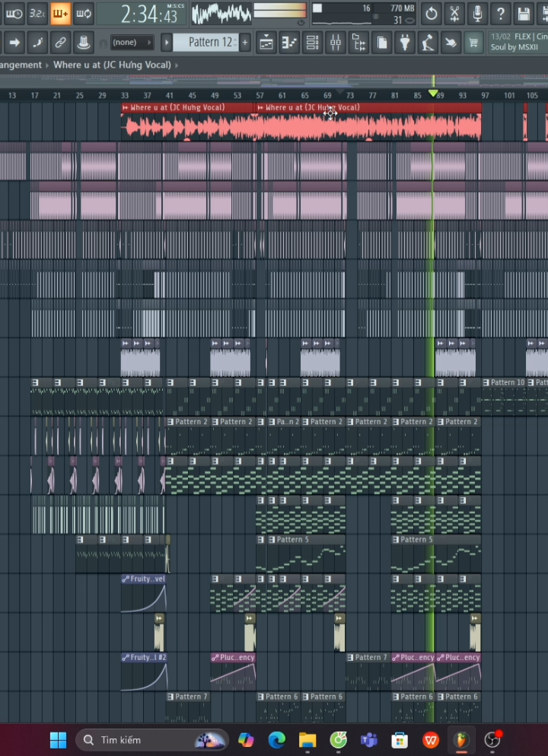Click the FL Studio taskbar icon
548x756 pixels.
462,739
